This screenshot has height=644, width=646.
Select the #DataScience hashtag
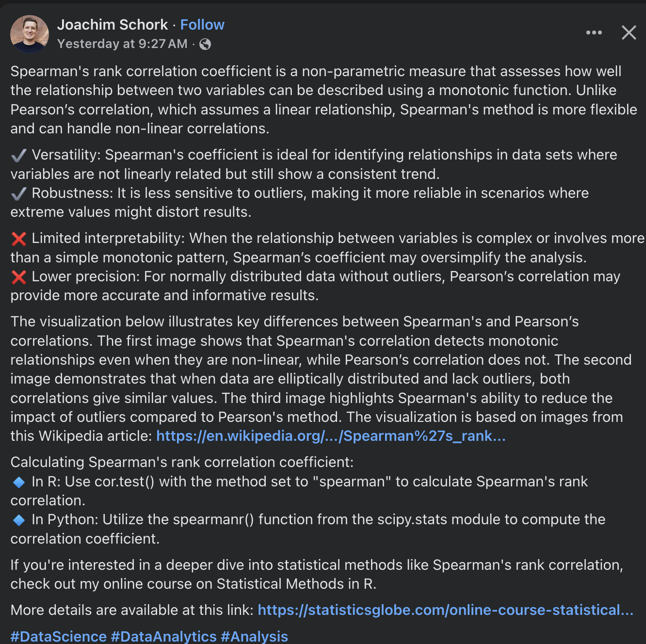click(59, 636)
